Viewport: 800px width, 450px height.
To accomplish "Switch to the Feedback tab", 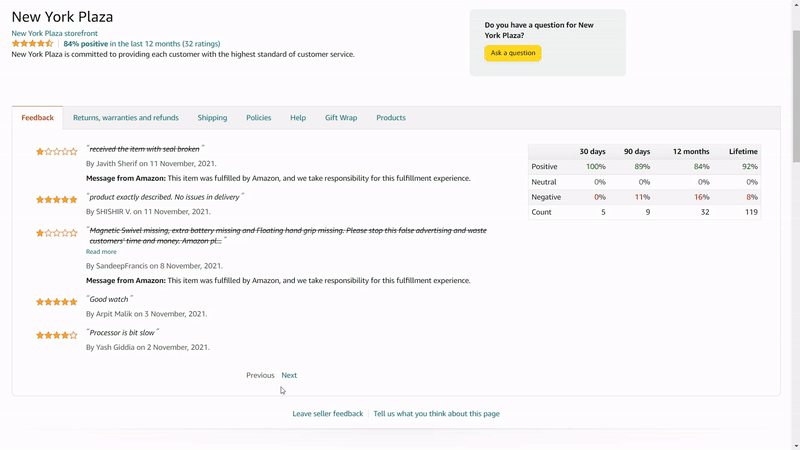I will coord(37,118).
